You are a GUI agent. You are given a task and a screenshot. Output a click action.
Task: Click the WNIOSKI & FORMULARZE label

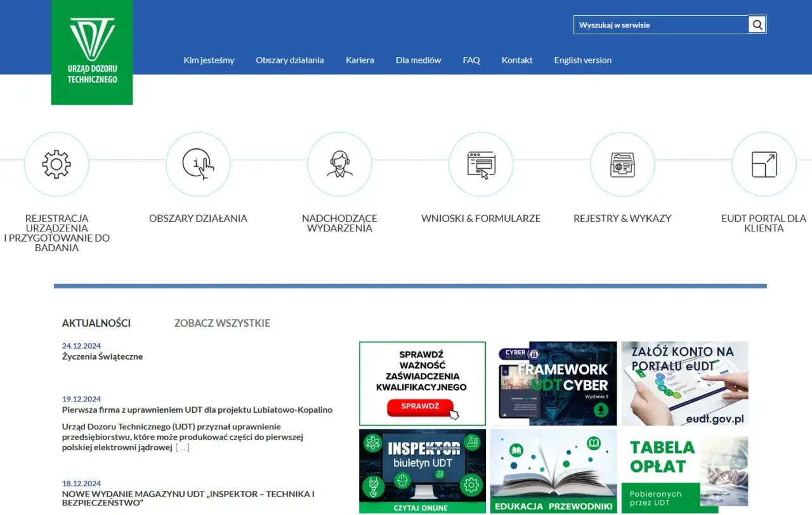481,218
